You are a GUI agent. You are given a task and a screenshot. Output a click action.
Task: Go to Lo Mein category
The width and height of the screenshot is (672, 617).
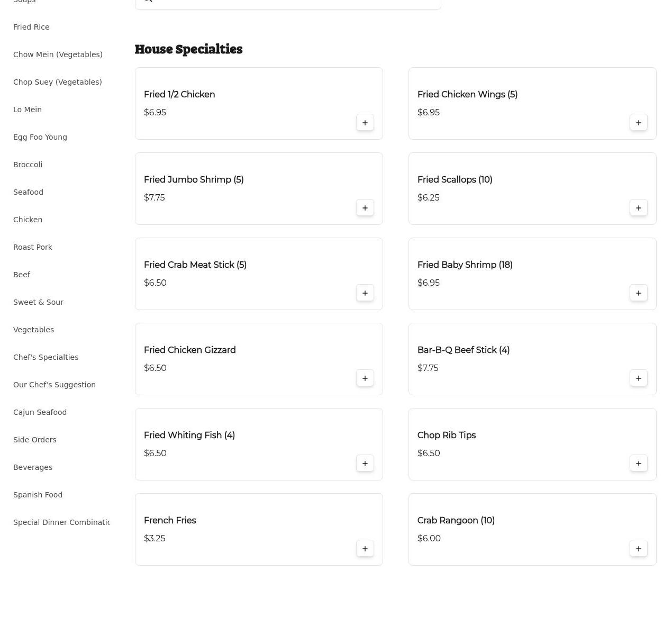28,110
